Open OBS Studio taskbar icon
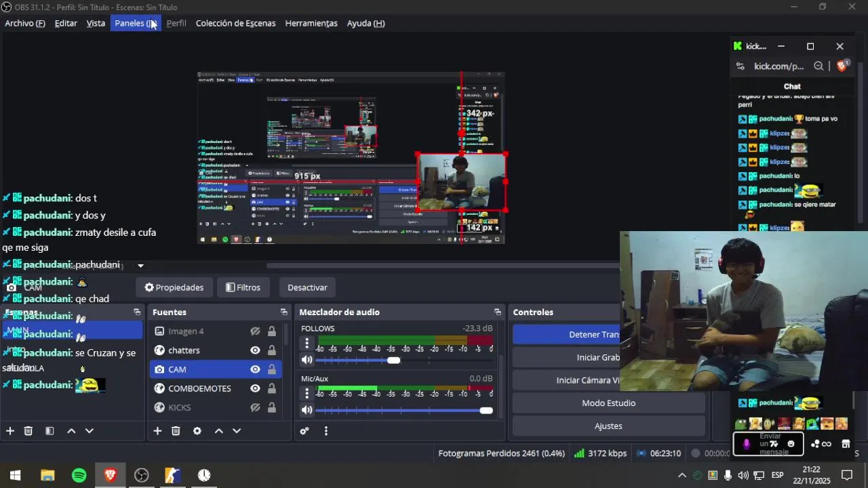 click(142, 475)
